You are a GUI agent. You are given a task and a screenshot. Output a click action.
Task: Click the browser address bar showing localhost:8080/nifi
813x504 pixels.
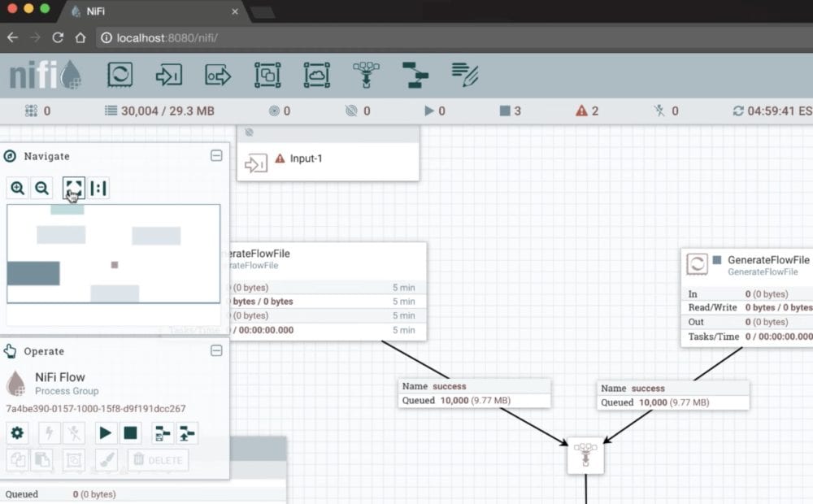[x=163, y=37]
